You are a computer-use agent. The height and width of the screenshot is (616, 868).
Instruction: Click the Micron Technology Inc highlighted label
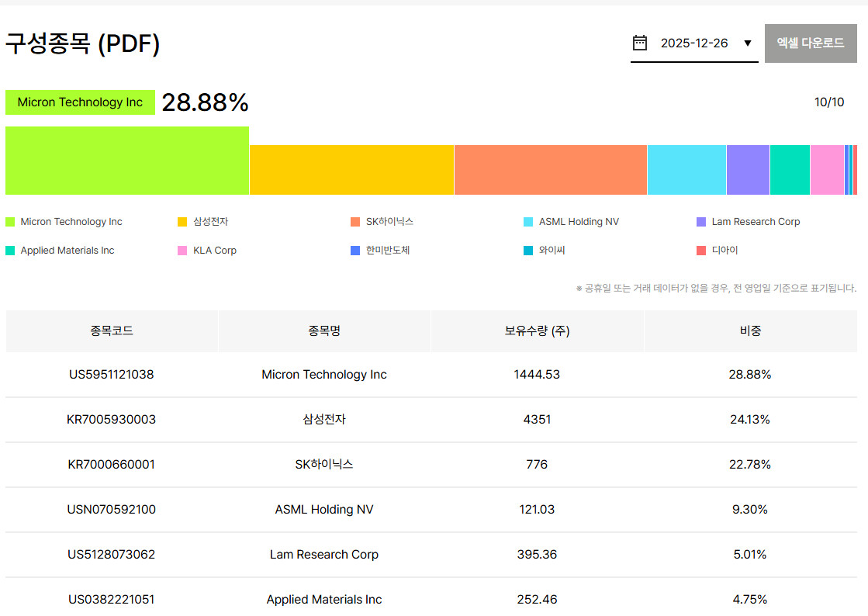click(80, 102)
